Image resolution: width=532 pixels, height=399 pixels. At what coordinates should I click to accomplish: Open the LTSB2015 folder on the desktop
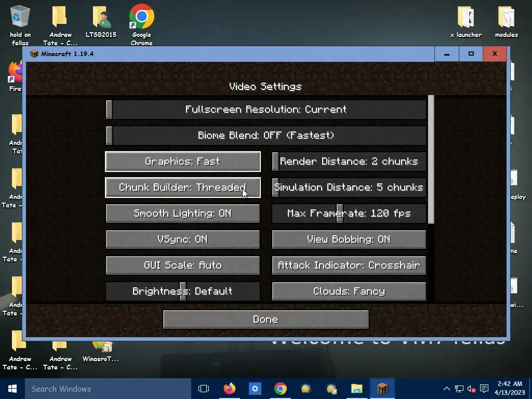pyautogui.click(x=101, y=21)
